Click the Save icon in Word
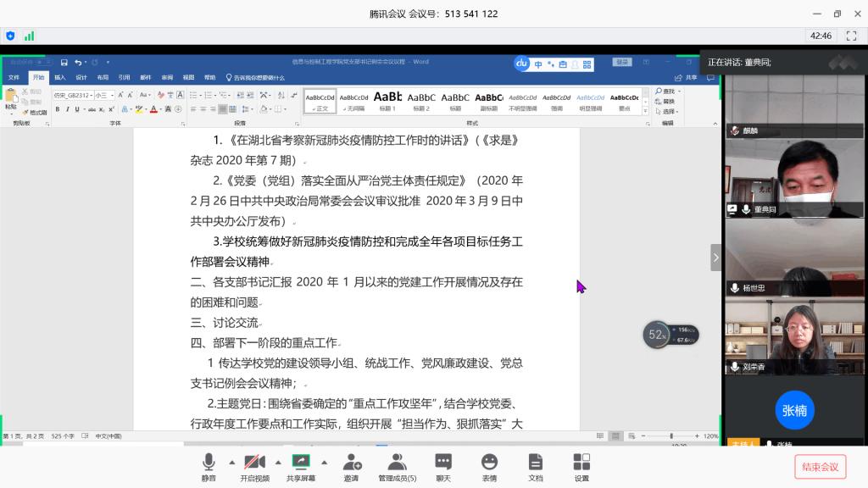Image resolution: width=868 pixels, height=488 pixels. (64, 62)
